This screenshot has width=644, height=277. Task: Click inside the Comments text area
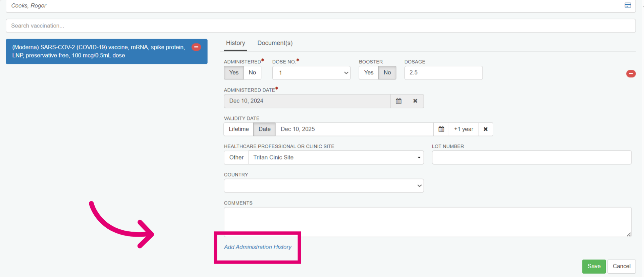click(x=428, y=222)
